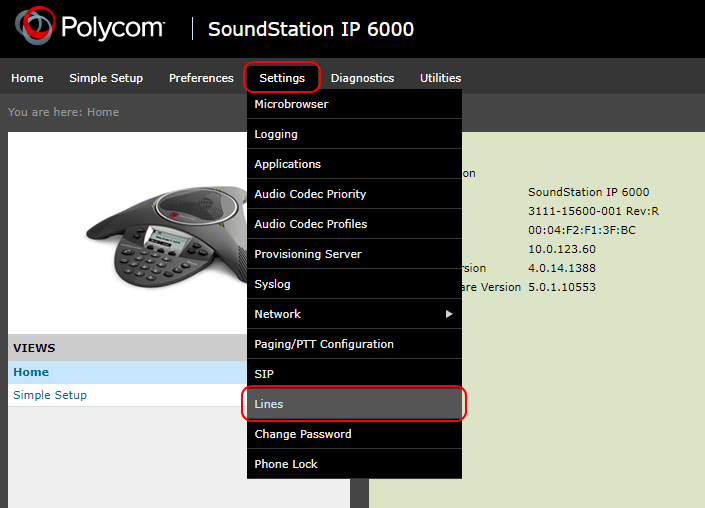Open the Utilities menu
The image size is (705, 508).
(441, 78)
